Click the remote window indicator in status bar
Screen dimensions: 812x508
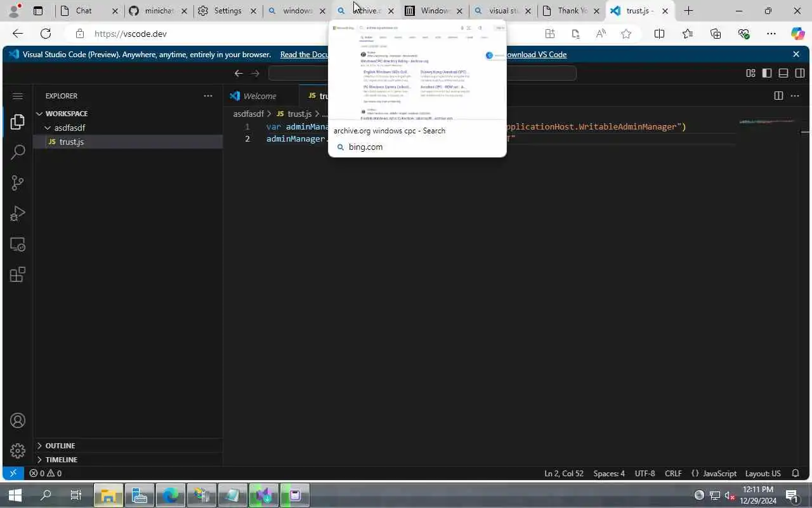click(13, 473)
